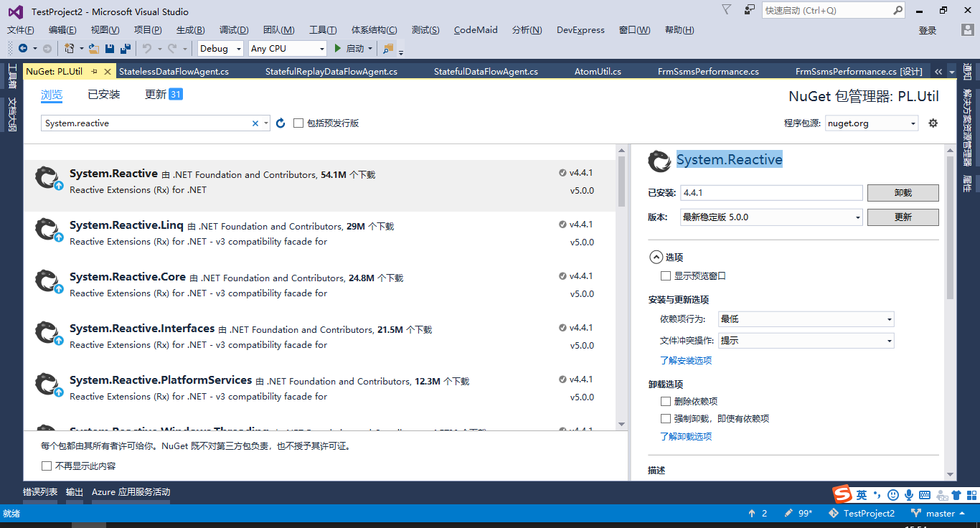Click the Sogou soft keyboard icon
Viewport: 980px width, 528px height.
click(x=925, y=495)
